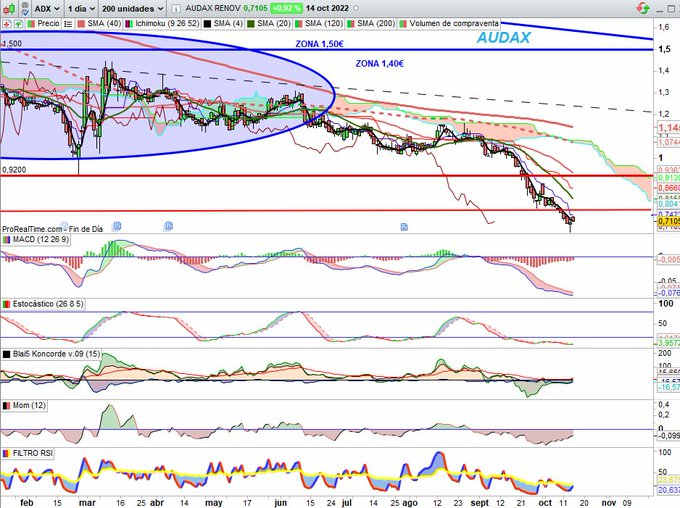Click the SMA (4) black color swatch
Viewport: 680px width, 508px height.
[x=207, y=24]
